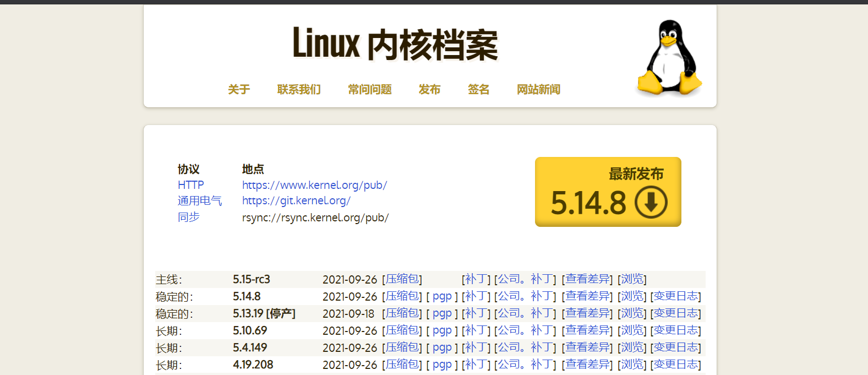View 变更日志 for 5.13.19 release
Viewport: 868px width, 375px height.
click(x=676, y=313)
